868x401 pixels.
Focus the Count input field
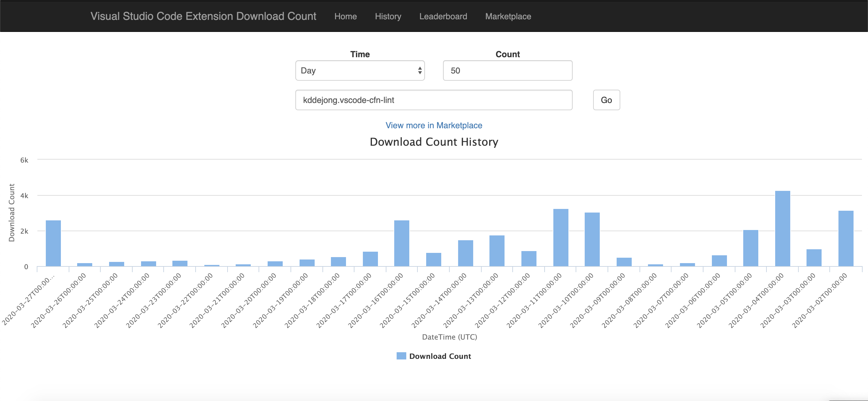point(508,70)
